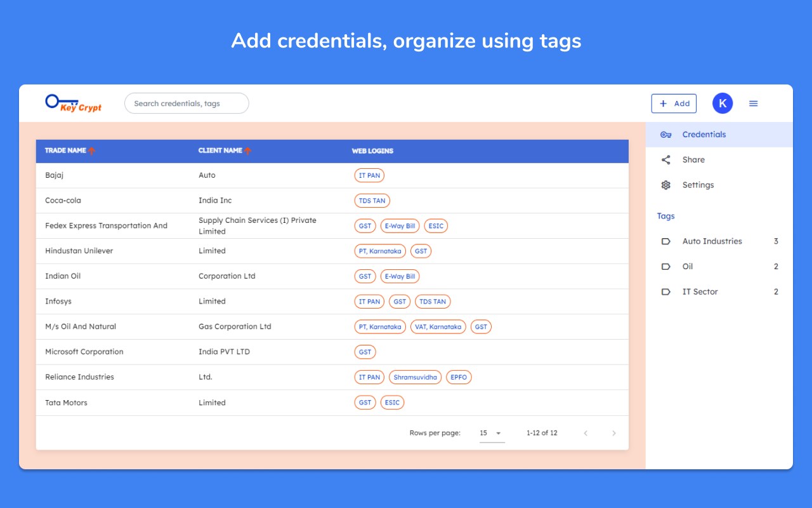Click the 1-12 of 12 pagination text
812x508 pixels.
point(542,433)
